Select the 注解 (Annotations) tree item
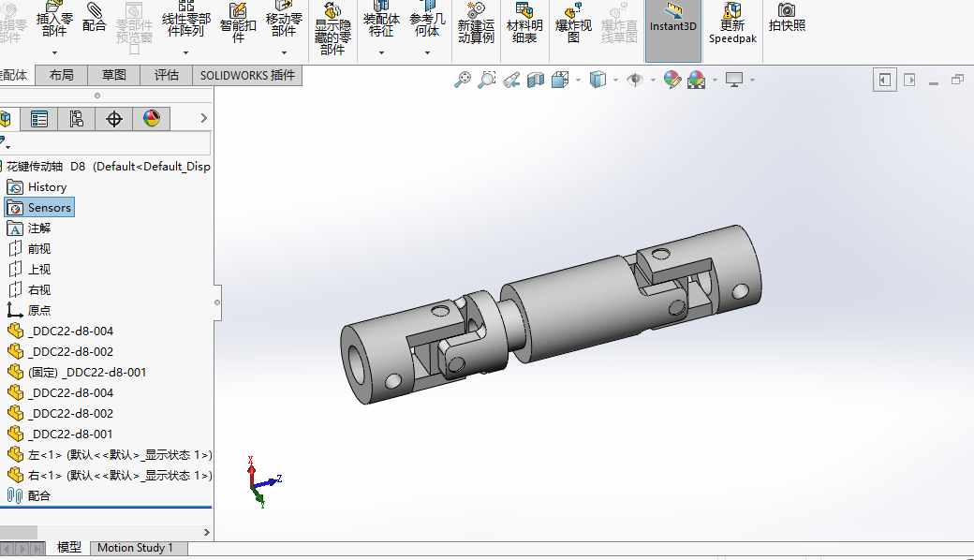 [29, 228]
